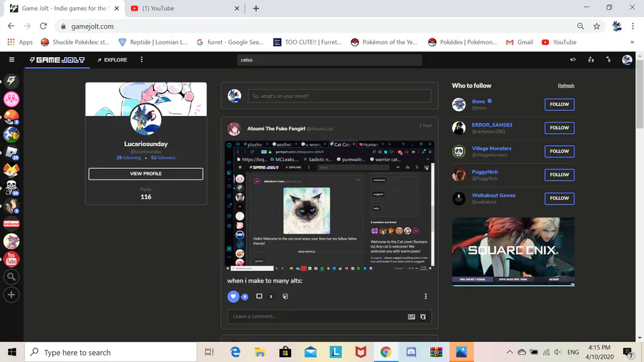Follow thoro

click(x=560, y=104)
